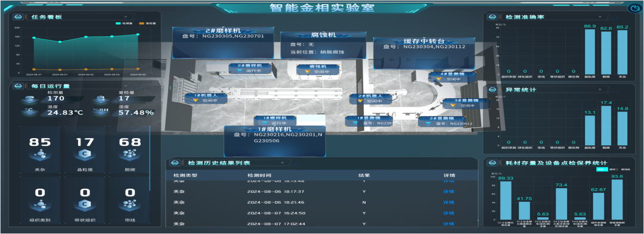Click the 2024-09-02 data point on 检测量 line
The image size is (644, 234).
86,37
